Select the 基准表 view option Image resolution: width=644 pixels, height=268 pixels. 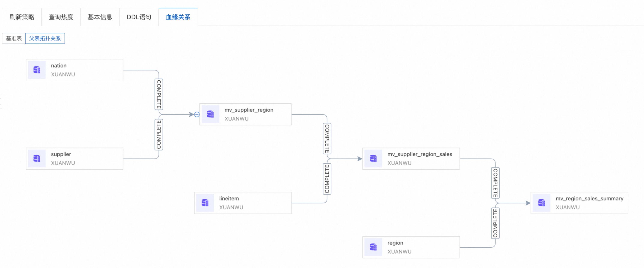14,38
